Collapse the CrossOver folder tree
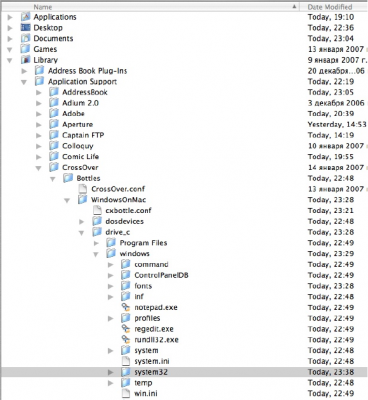This screenshot has height=400, width=368. pyautogui.click(x=39, y=168)
